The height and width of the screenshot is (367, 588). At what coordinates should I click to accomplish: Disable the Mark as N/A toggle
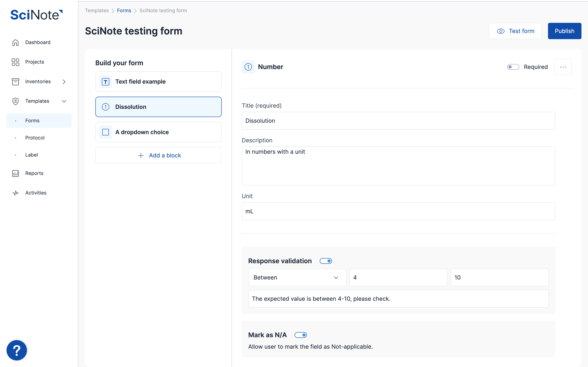[301, 335]
